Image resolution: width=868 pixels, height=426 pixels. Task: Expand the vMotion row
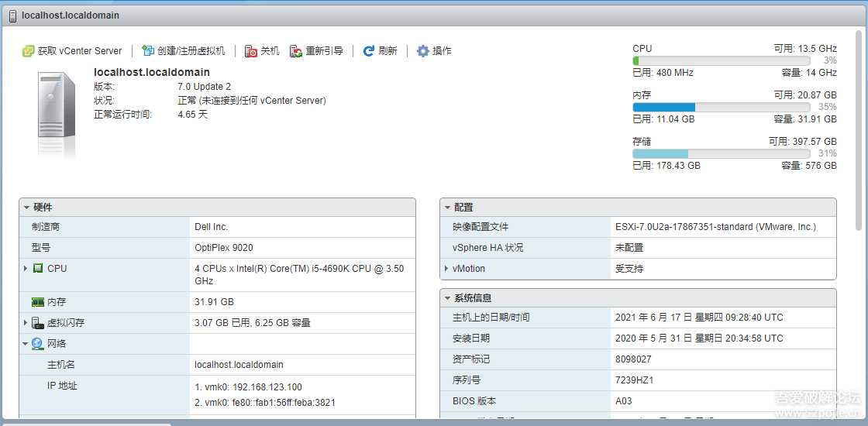coord(446,268)
